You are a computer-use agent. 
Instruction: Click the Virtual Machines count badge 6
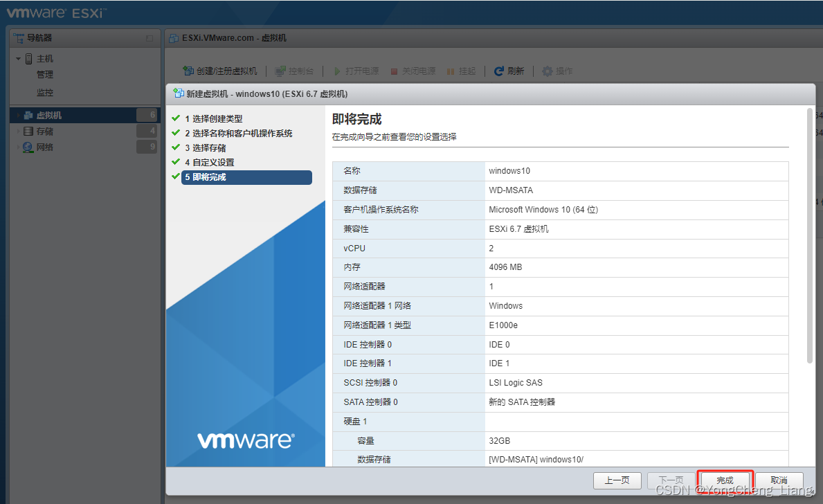(147, 115)
